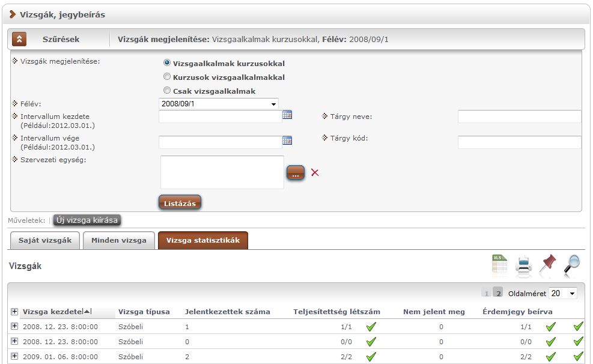
Task: Click the magnifying glass search icon
Action: point(572,264)
